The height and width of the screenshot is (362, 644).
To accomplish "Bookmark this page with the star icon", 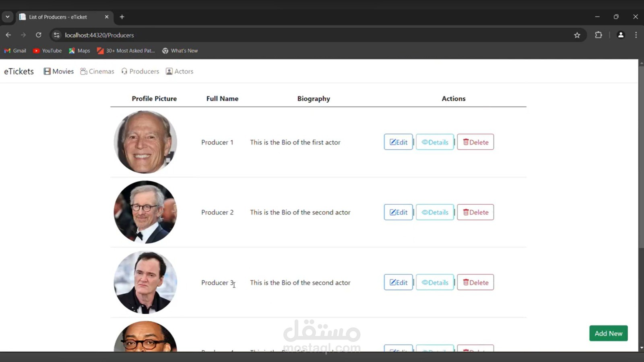I will point(577,35).
